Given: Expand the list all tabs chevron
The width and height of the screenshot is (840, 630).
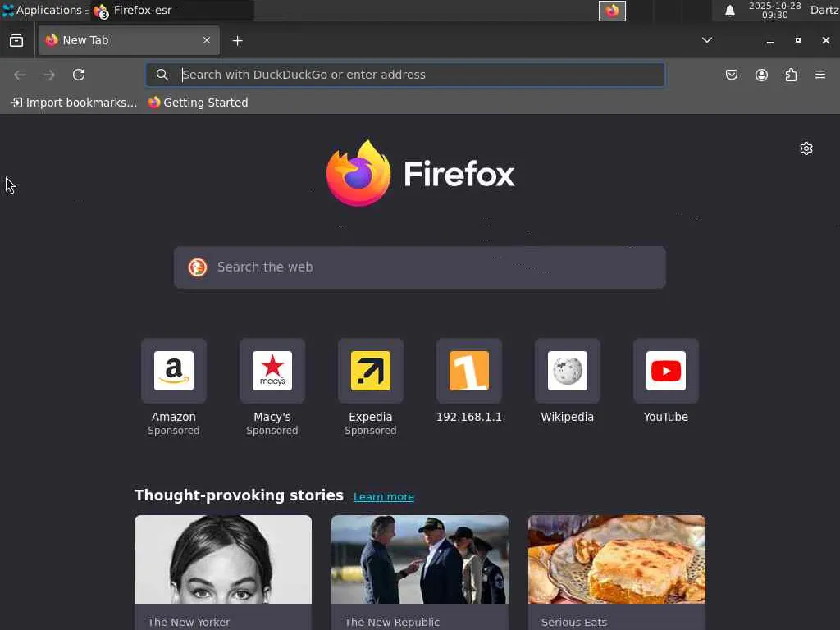Looking at the screenshot, I should click(707, 40).
